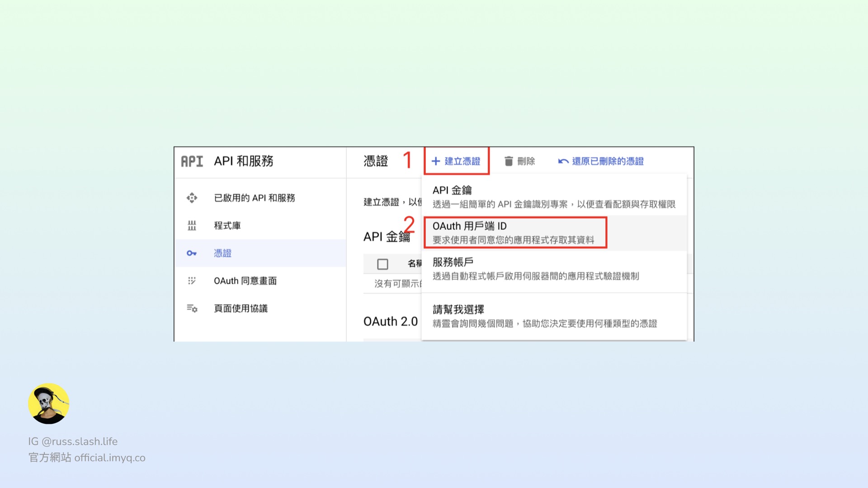This screenshot has width=868, height=488.
Task: Click the 頁面使用協議 settings icon
Action: pos(192,309)
